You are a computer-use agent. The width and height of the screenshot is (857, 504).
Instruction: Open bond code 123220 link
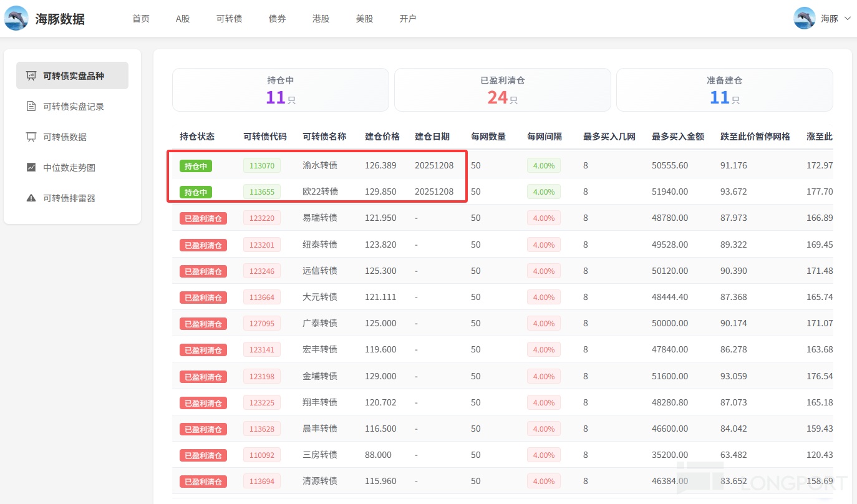click(x=261, y=218)
